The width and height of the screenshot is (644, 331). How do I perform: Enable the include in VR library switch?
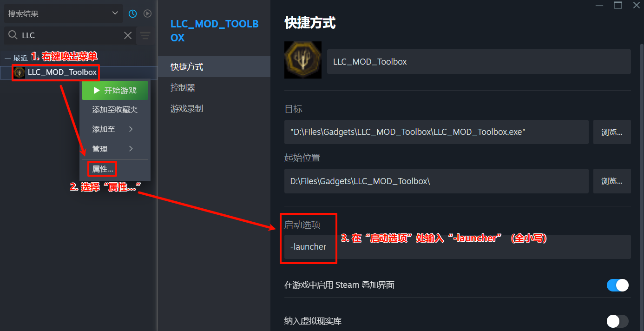pyautogui.click(x=618, y=321)
